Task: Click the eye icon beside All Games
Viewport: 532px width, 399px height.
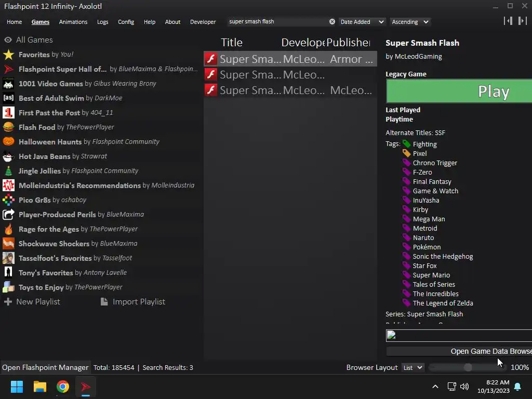Action: pos(8,39)
